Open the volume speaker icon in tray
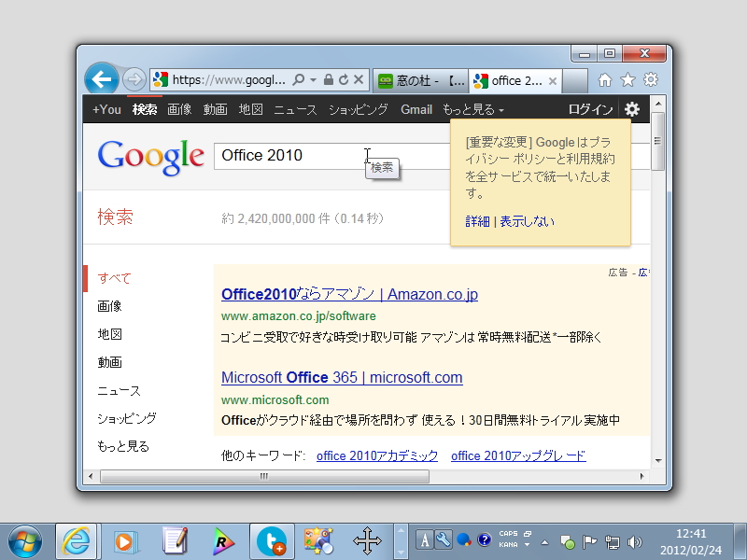This screenshot has width=747, height=560. click(x=633, y=539)
